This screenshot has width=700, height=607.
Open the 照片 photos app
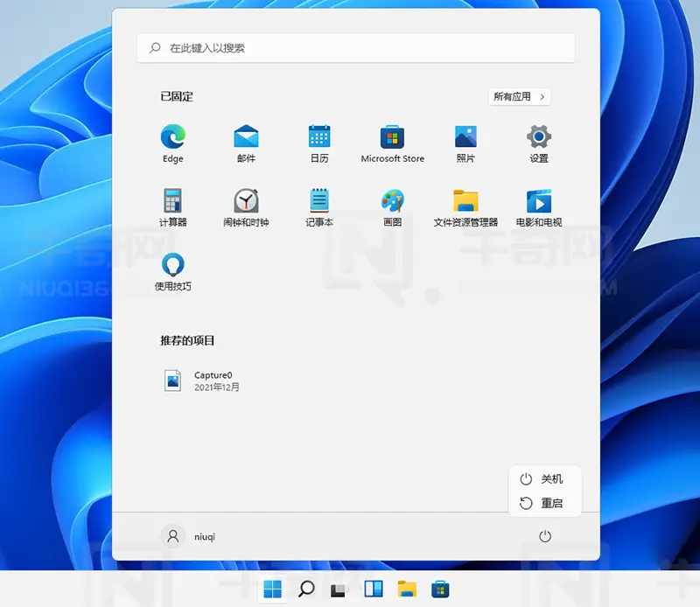coord(465,143)
